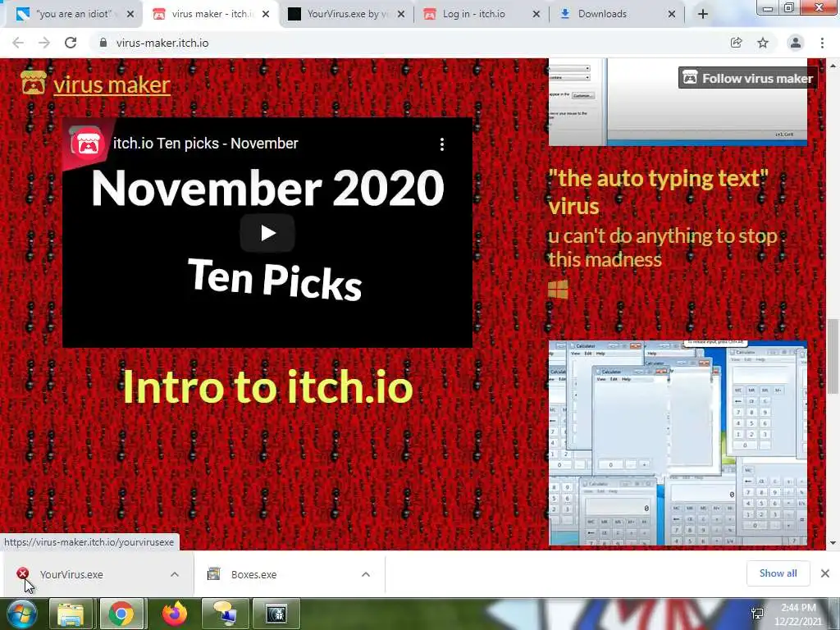Click the itch.io logo beside virus maker
840x630 pixels.
click(x=33, y=83)
